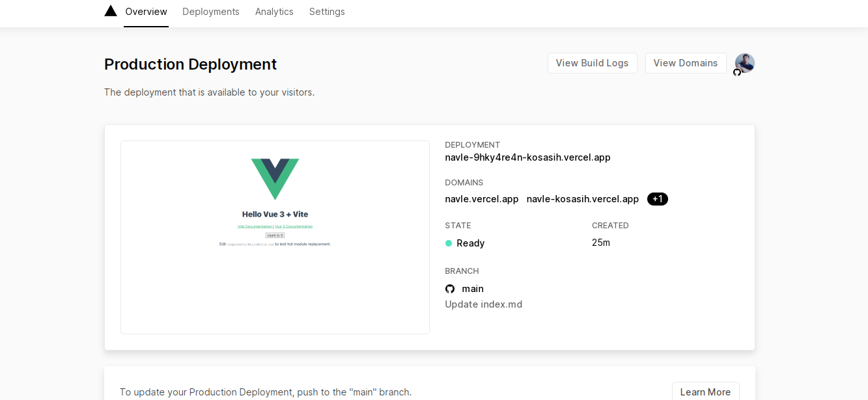Click the 25m created time
Image resolution: width=868 pixels, height=400 pixels.
(601, 243)
